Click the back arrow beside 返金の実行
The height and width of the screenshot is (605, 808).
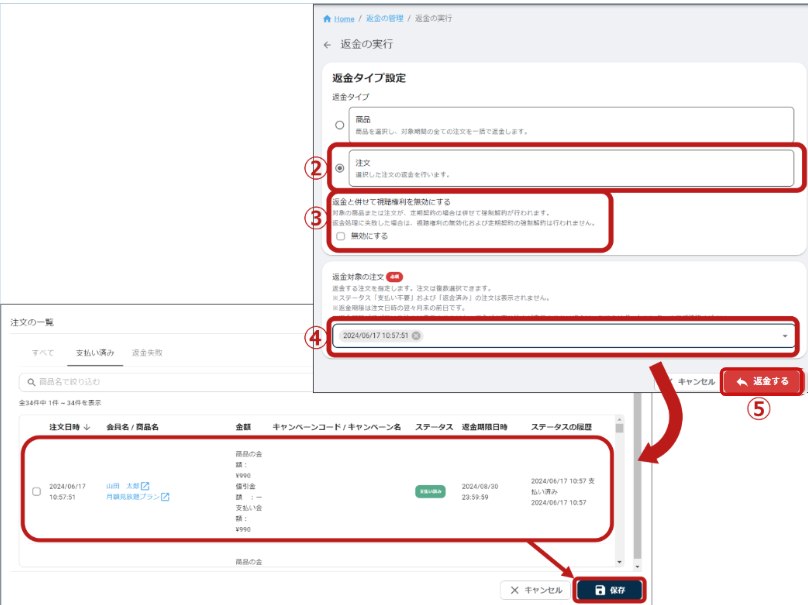(327, 45)
